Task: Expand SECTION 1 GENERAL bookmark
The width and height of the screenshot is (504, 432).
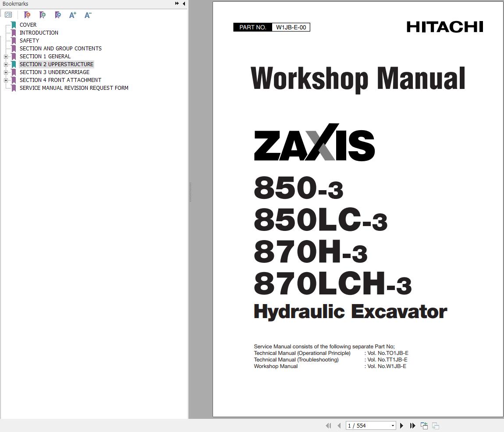Action: [6, 57]
